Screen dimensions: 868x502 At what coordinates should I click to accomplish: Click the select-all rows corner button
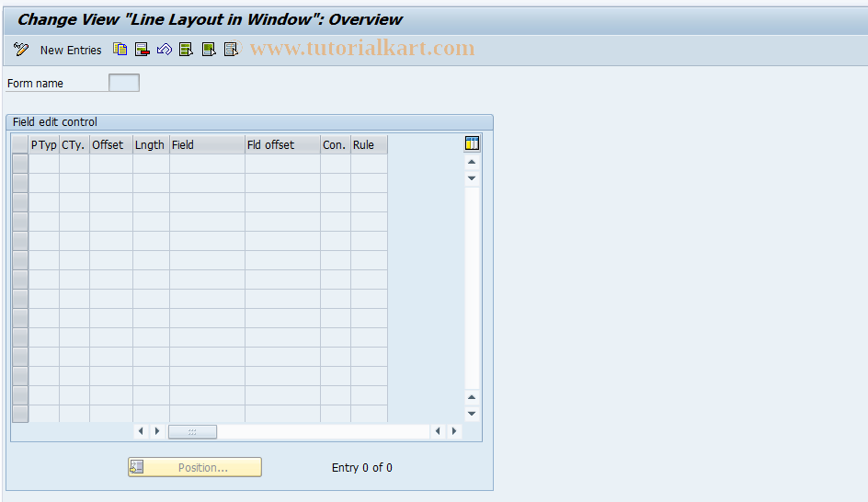pyautogui.click(x=20, y=145)
